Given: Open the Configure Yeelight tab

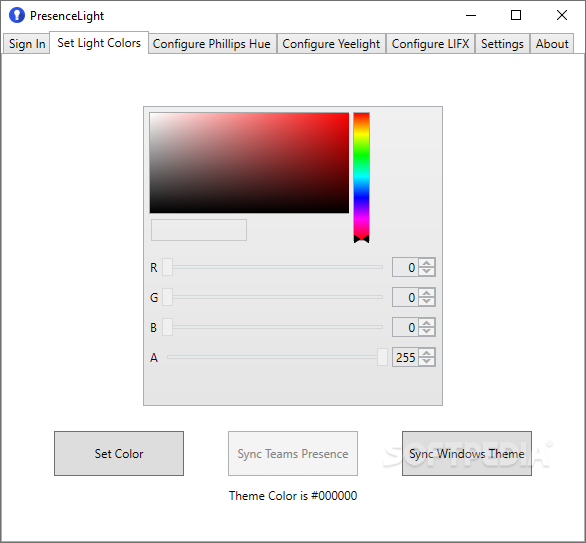Looking at the screenshot, I should [331, 44].
